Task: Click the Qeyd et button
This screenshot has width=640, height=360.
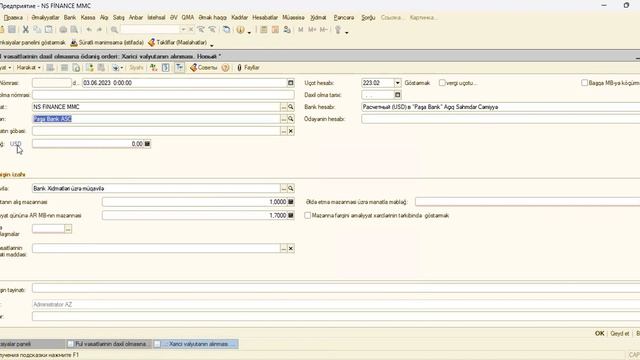Action: click(x=620, y=333)
